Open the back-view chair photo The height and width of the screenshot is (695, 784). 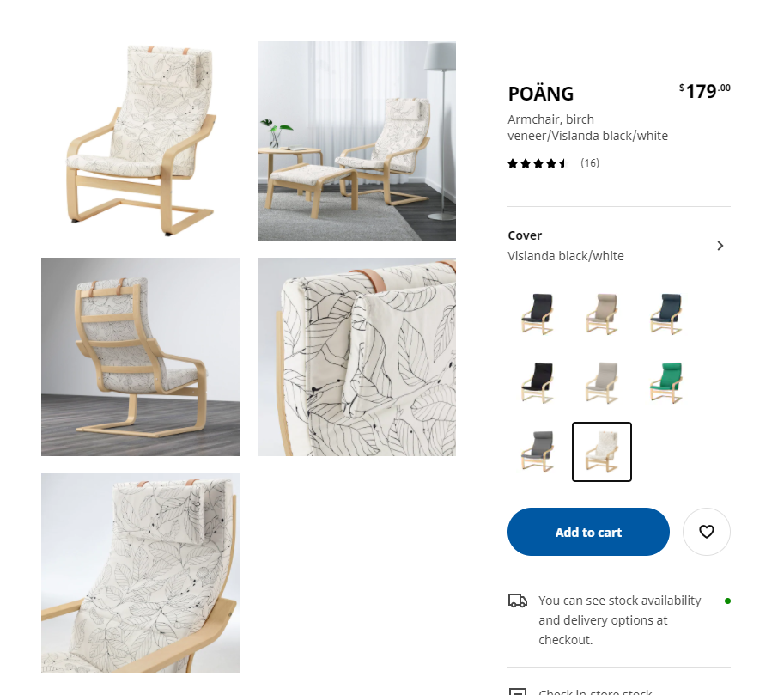(x=141, y=357)
